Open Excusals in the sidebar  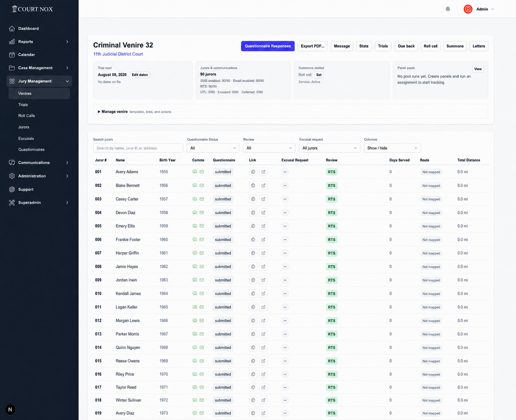coord(26,138)
